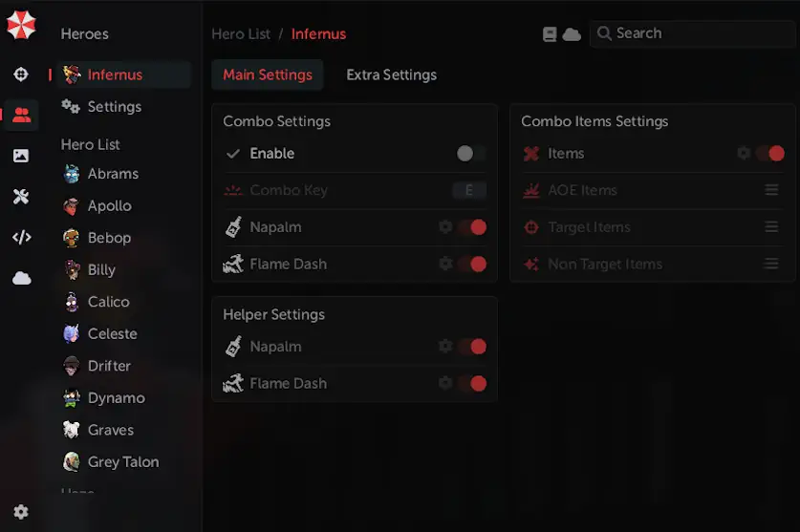Toggle the Items switch
The width and height of the screenshot is (800, 532).
coord(770,153)
